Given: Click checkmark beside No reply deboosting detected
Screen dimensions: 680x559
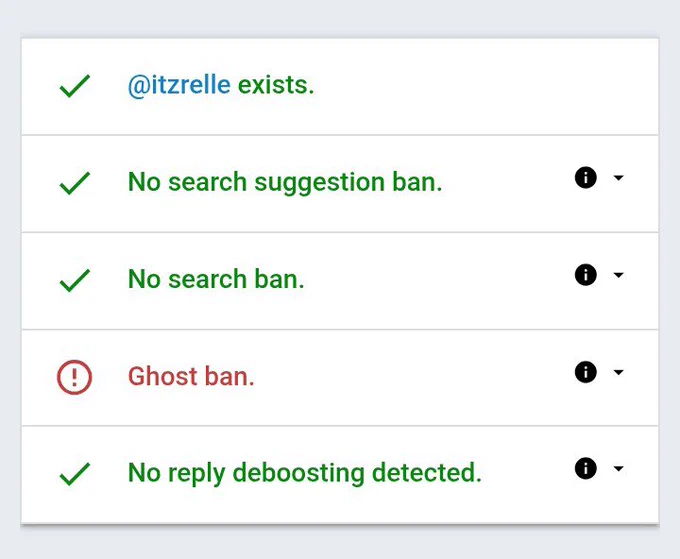Looking at the screenshot, I should click(75, 474).
